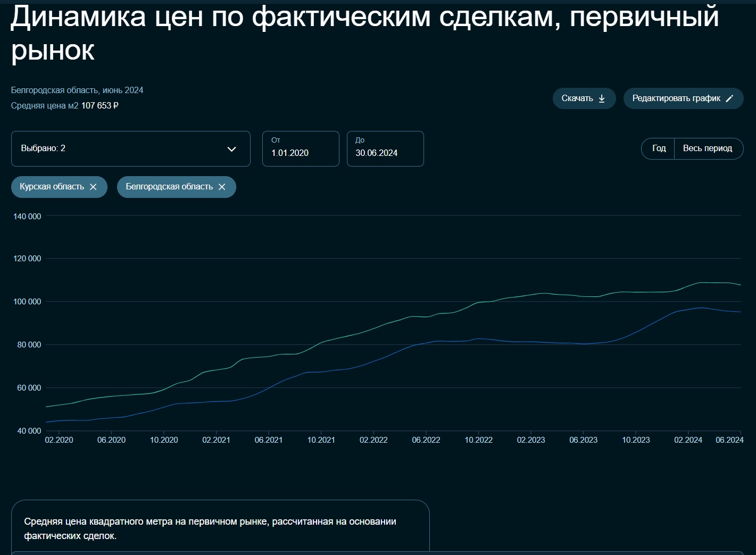756x555 pixels.
Task: Click the 06.2023 x-axis label
Action: pos(584,440)
